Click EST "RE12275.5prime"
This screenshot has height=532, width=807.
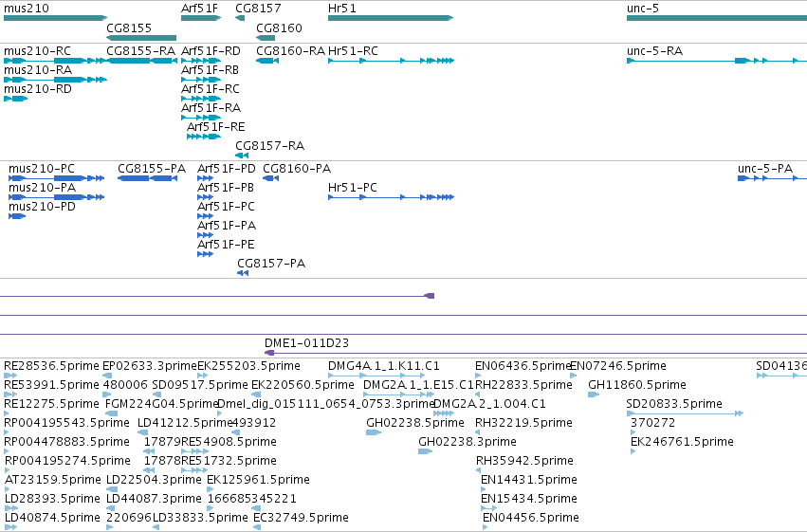pyautogui.click(x=51, y=404)
